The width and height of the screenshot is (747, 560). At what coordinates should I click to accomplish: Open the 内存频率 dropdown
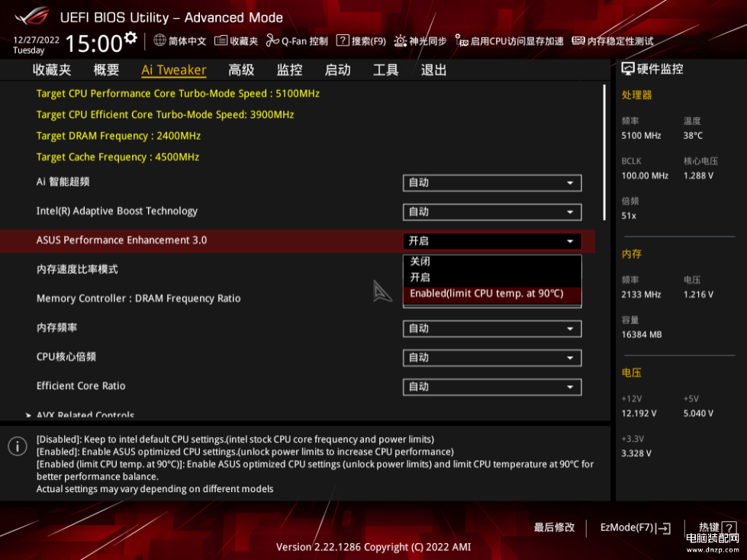tap(492, 329)
